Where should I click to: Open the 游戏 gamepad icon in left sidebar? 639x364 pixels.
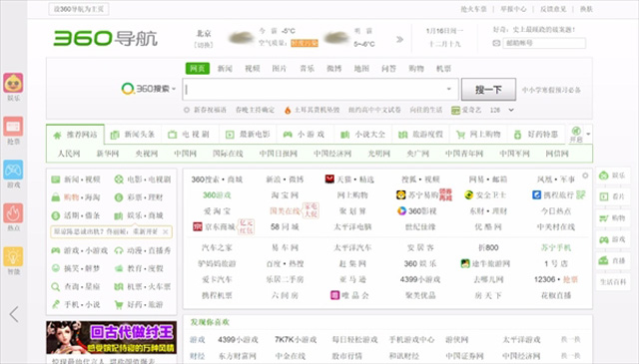(13, 171)
